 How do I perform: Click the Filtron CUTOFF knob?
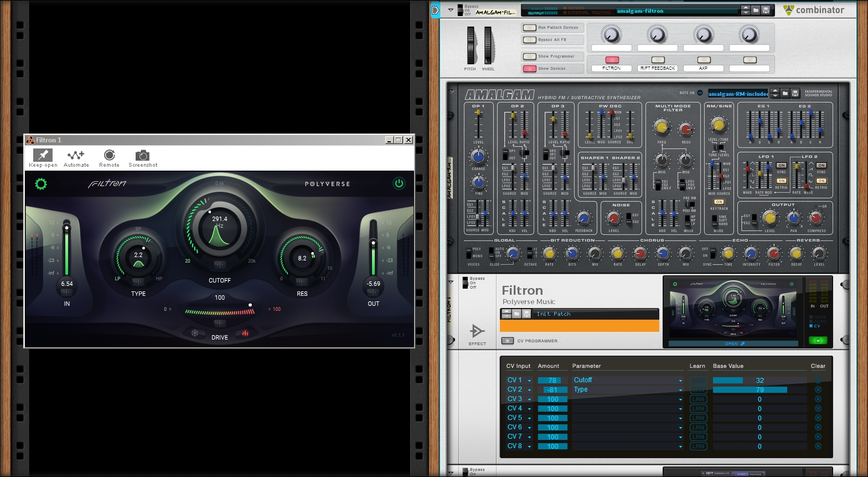click(x=220, y=228)
